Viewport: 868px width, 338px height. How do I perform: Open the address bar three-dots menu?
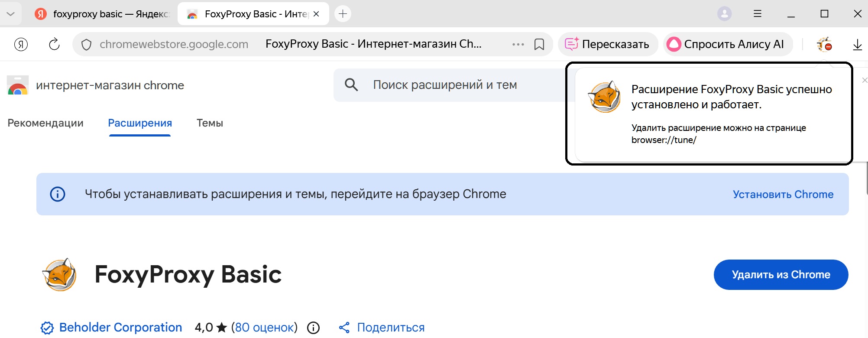pos(518,44)
